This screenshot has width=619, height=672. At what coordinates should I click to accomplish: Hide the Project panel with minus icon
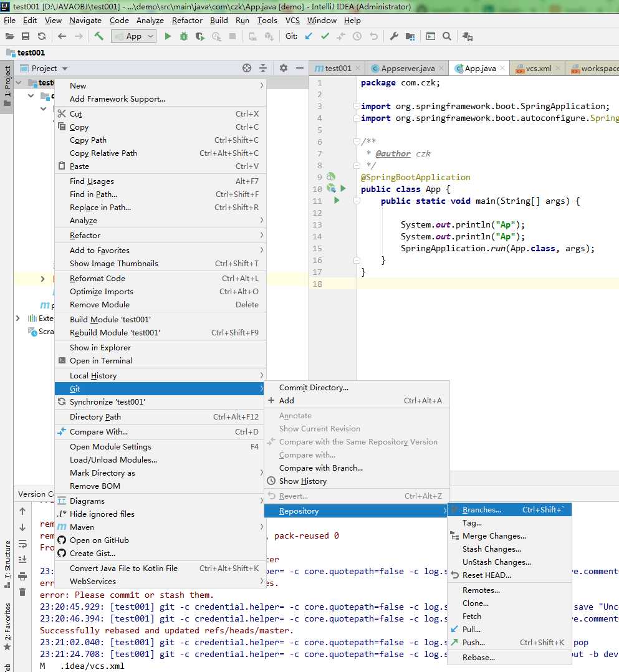tap(299, 68)
